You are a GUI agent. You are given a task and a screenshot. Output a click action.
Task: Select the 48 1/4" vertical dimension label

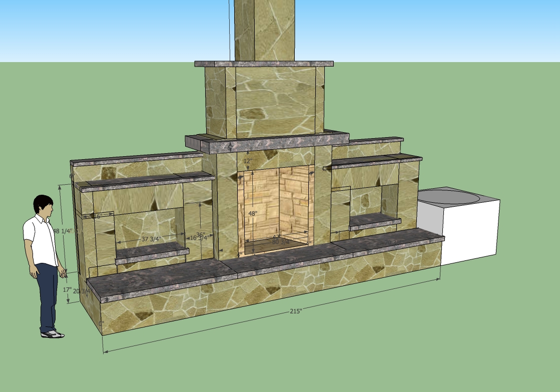[x=63, y=231]
